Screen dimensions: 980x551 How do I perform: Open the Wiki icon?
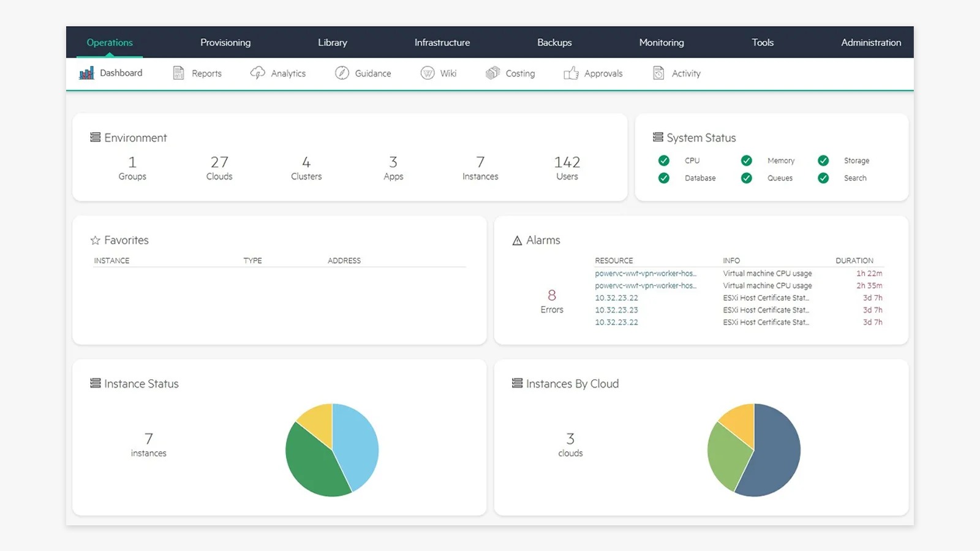click(428, 73)
